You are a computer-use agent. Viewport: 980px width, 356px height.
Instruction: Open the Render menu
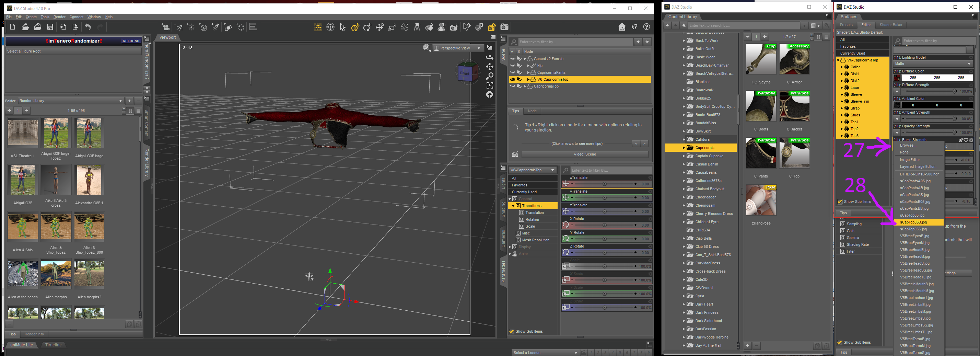tap(59, 17)
